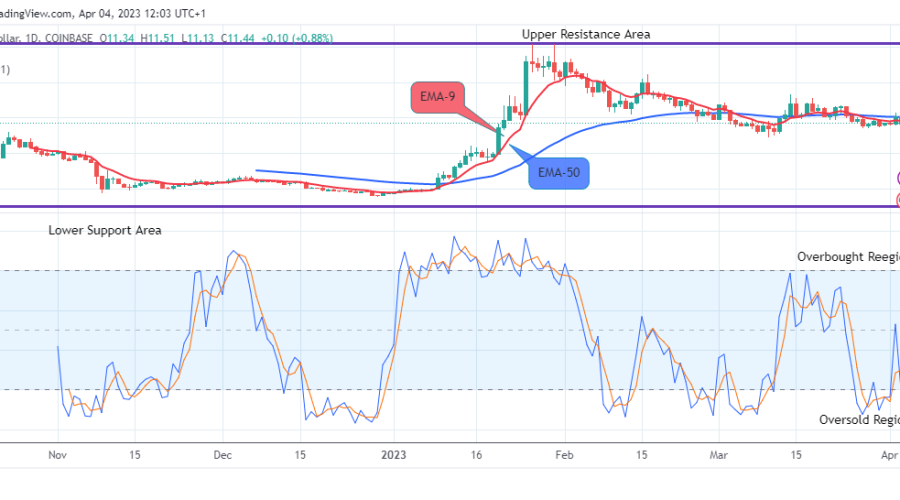
Task: Click the timestamp 'Apr 04, 2023 12:03 UTC+1'
Action: coord(142,13)
